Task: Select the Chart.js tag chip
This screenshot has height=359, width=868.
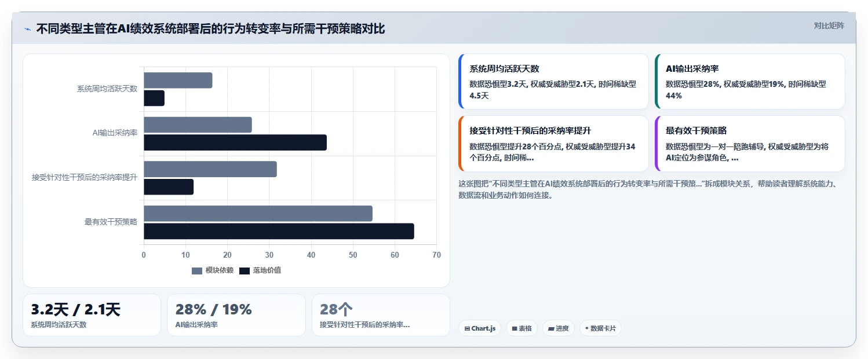Action: 480,328
